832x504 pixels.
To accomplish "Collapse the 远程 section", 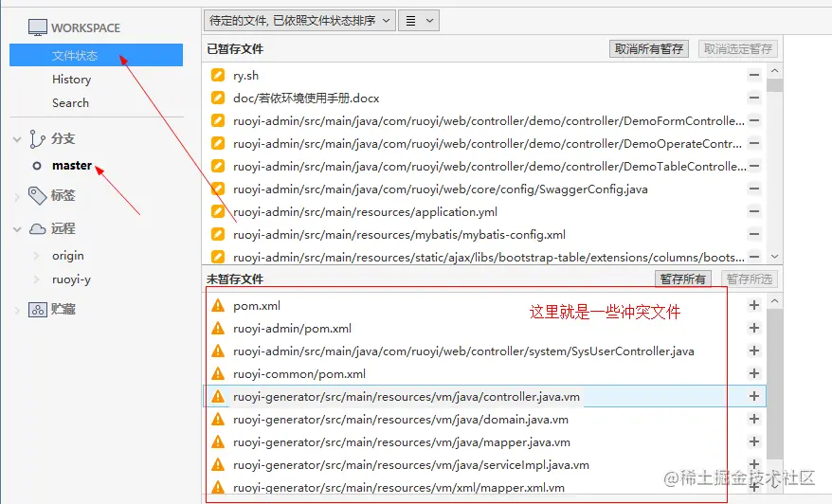I will tap(17, 229).
